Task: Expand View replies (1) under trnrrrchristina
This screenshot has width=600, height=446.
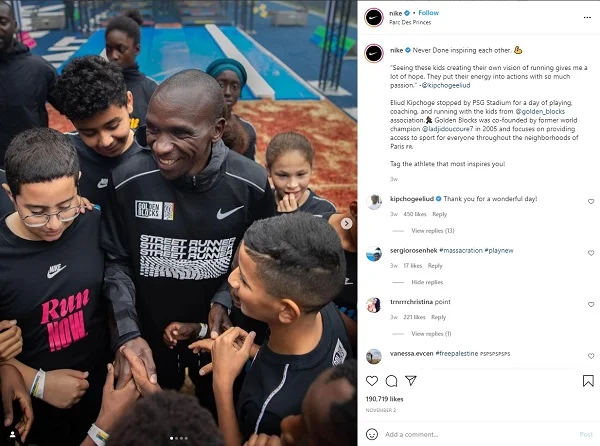Action: point(431,334)
